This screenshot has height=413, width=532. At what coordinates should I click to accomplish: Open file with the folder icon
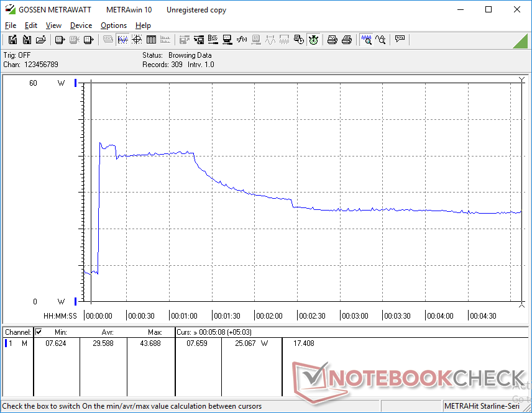[41, 40]
